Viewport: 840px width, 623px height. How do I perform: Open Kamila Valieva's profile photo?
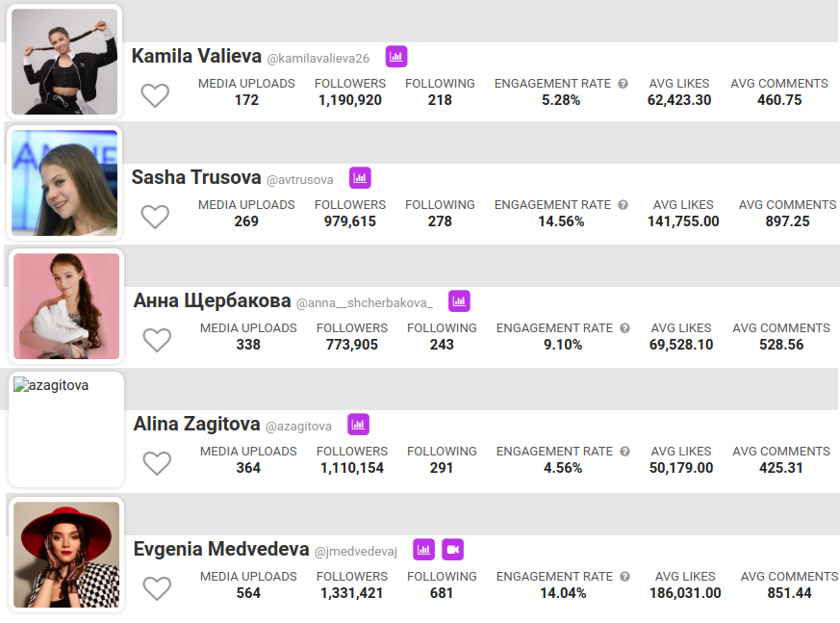[64, 61]
